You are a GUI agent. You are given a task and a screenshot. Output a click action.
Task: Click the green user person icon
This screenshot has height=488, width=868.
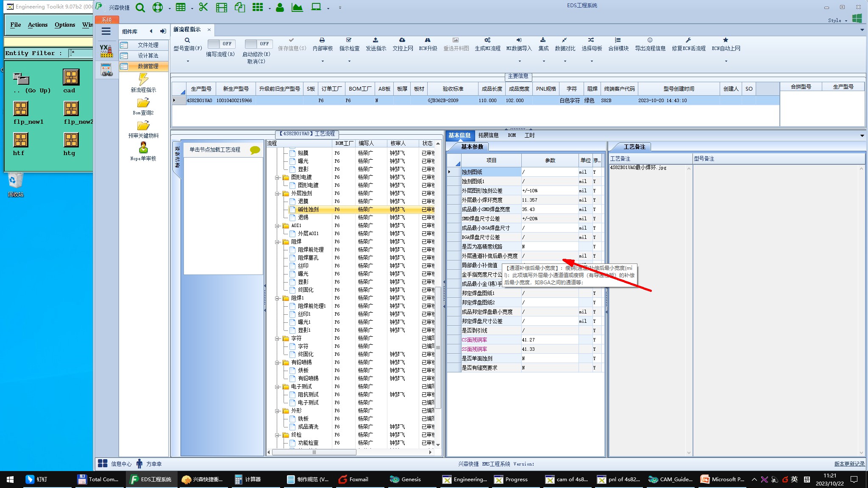tap(280, 7)
